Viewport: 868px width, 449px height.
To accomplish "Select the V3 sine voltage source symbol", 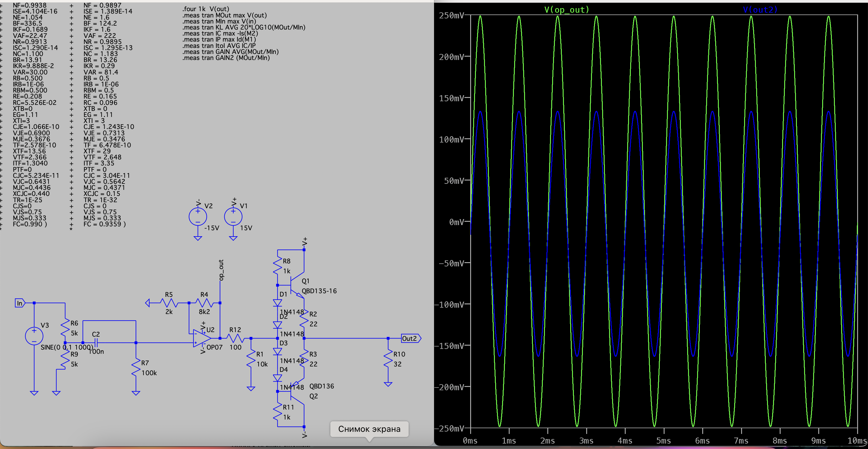I will pyautogui.click(x=34, y=336).
